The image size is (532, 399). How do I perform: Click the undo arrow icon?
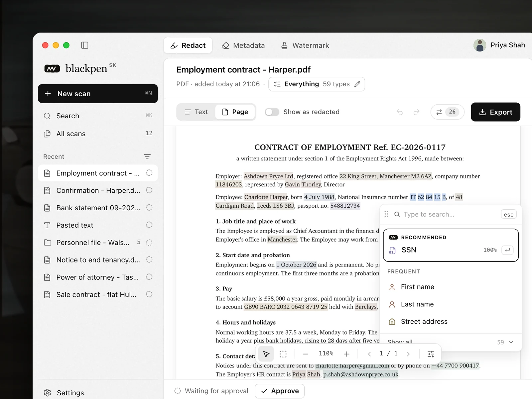click(400, 112)
